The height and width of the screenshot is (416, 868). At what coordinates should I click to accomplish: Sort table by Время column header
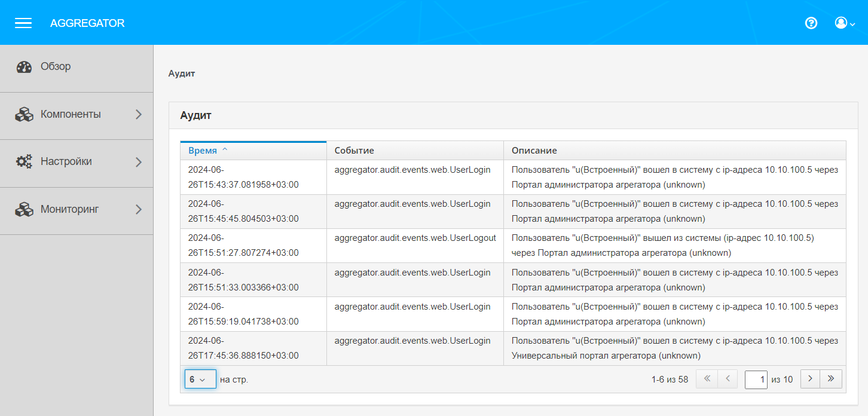tap(203, 151)
